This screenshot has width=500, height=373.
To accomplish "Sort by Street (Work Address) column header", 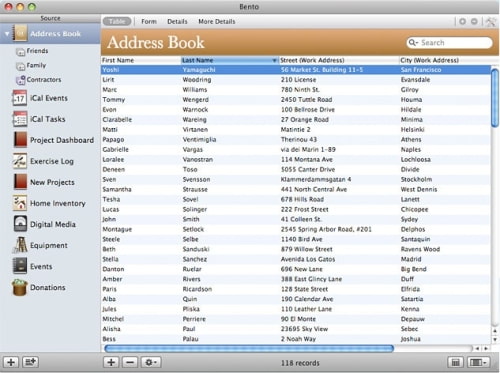I will coord(339,60).
